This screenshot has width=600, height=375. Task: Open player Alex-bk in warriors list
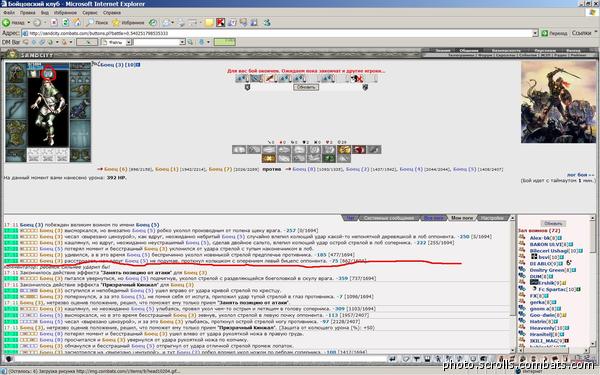[x=540, y=238]
